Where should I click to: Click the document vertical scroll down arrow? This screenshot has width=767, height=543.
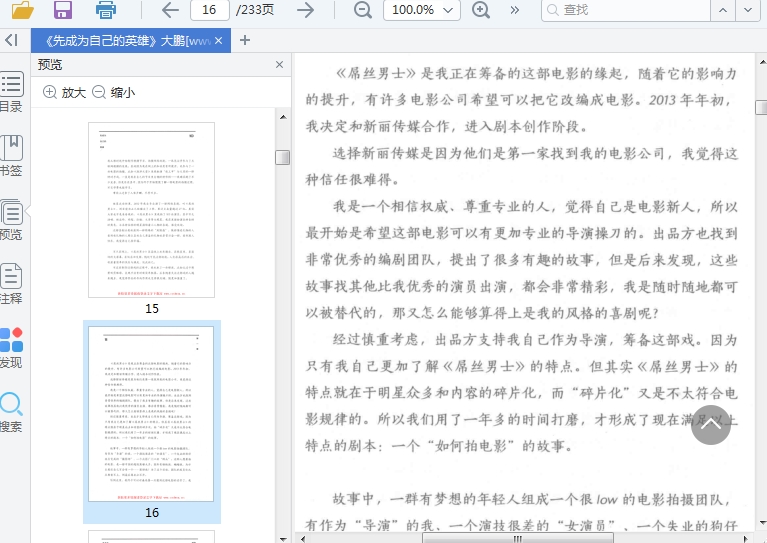point(762,523)
